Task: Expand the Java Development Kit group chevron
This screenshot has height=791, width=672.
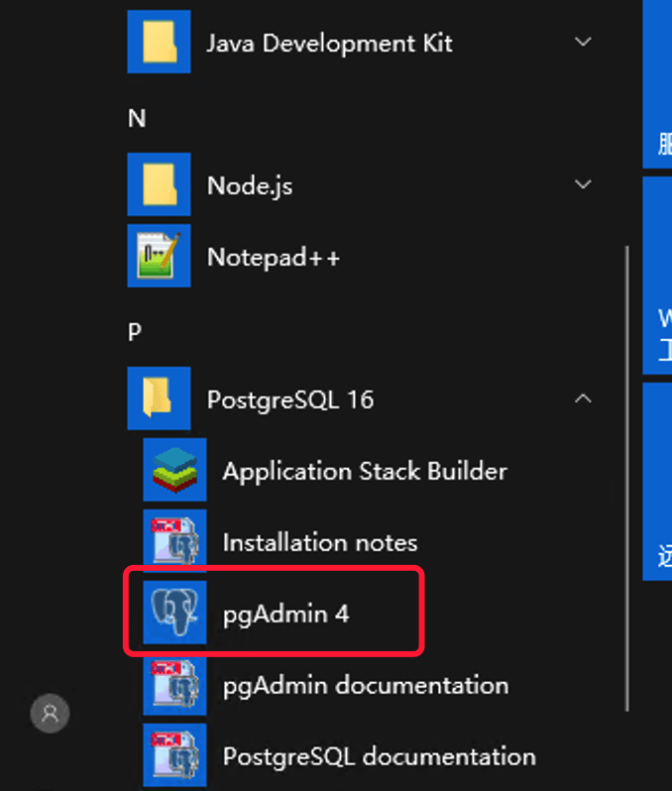Action: pos(583,42)
